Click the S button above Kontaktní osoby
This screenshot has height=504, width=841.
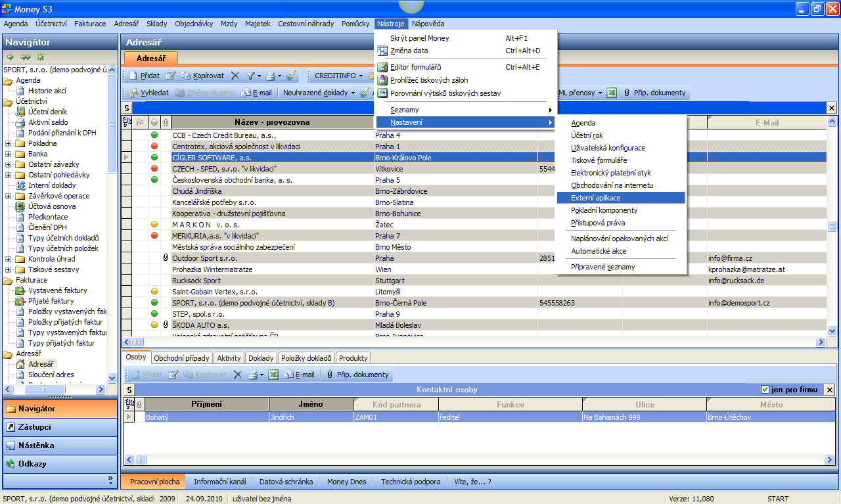(129, 390)
